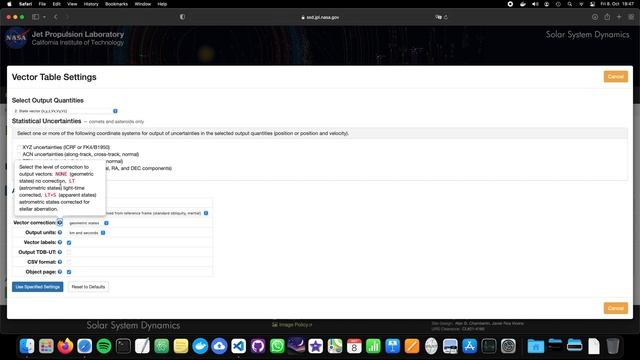
Task: Check the ACN uncertainties checkbox
Action: [19, 154]
